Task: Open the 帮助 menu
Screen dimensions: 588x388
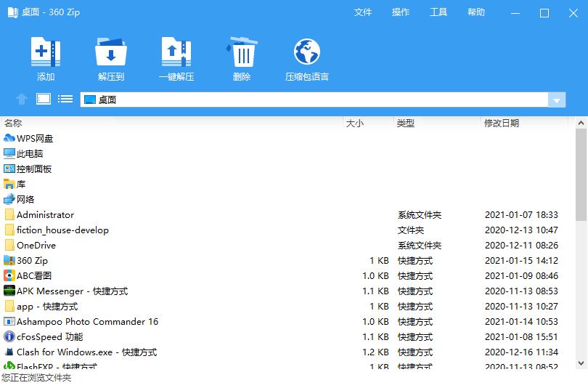Action: click(x=476, y=12)
